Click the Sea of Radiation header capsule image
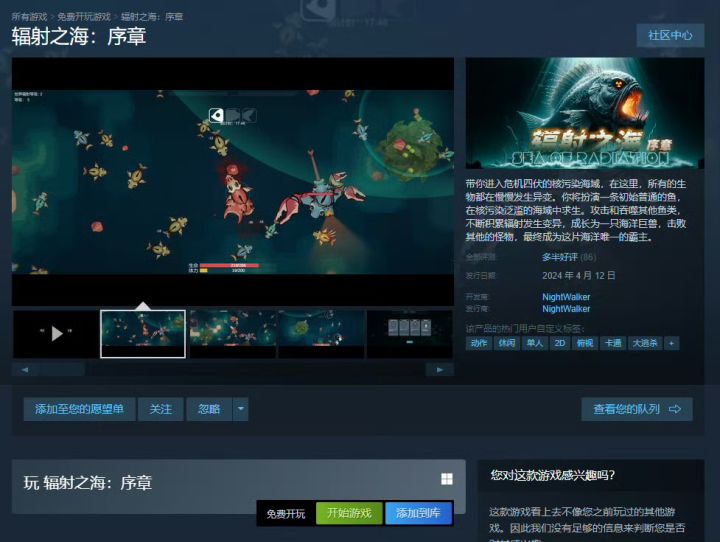Screen dimensions: 720x542 click(x=585, y=113)
